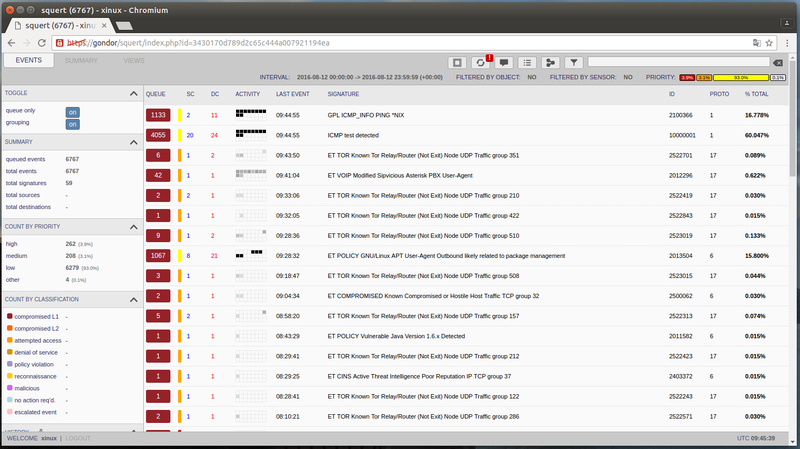The width and height of the screenshot is (800, 449).
Task: Open the filter funnel icon
Action: point(575,62)
